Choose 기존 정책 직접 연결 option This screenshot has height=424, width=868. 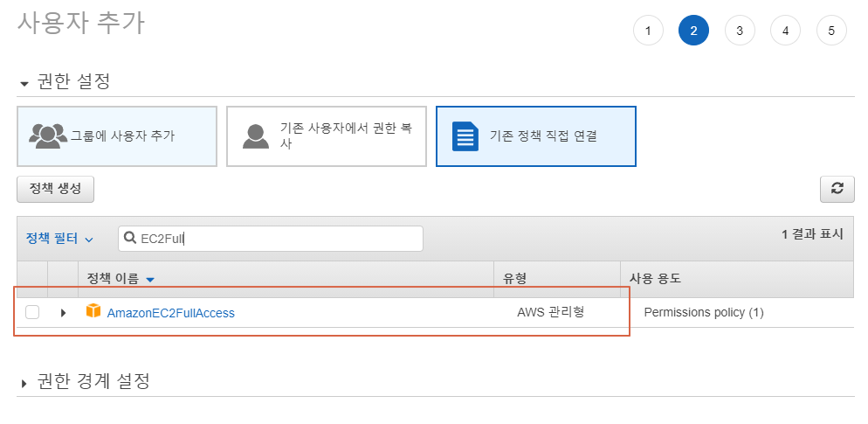[x=536, y=136]
